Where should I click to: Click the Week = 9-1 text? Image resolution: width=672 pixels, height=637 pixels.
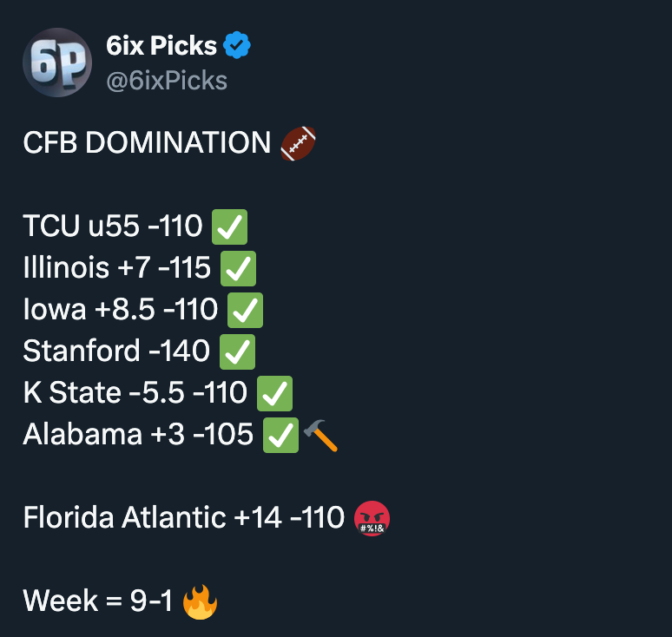[x=97, y=601]
